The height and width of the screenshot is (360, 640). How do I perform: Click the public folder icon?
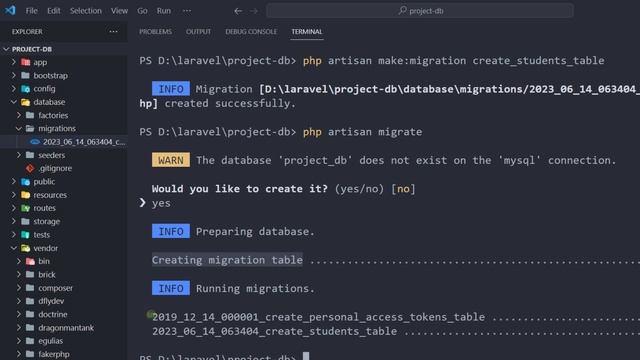[25, 182]
